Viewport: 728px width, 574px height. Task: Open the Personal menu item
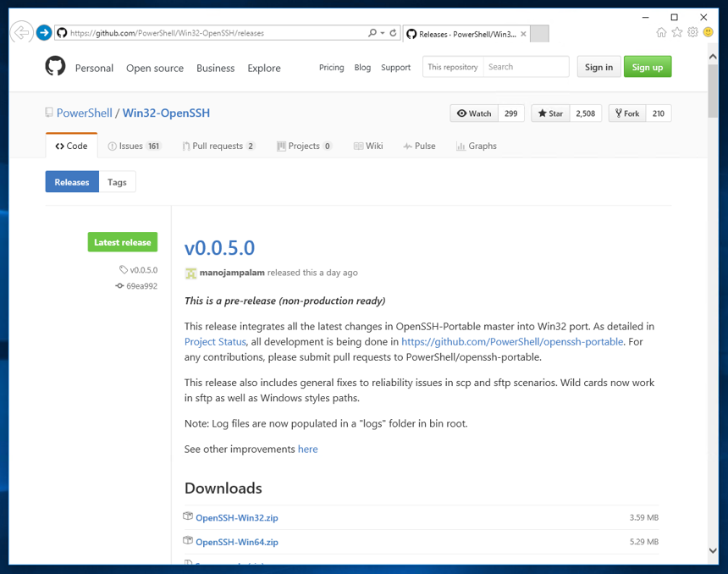pos(94,69)
